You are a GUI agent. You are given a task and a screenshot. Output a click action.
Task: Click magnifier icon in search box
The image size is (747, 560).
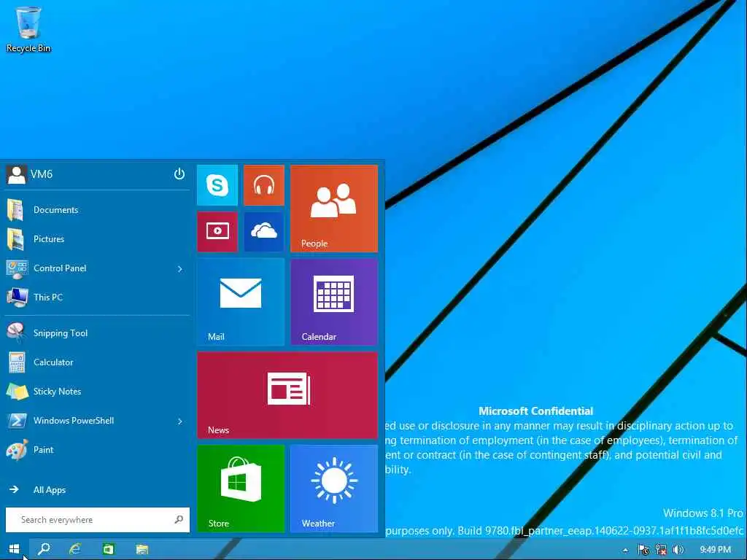(179, 519)
